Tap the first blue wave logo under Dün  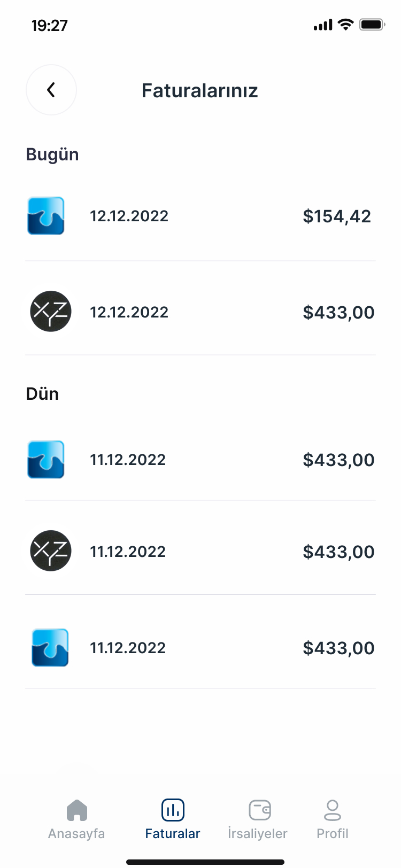tap(46, 460)
